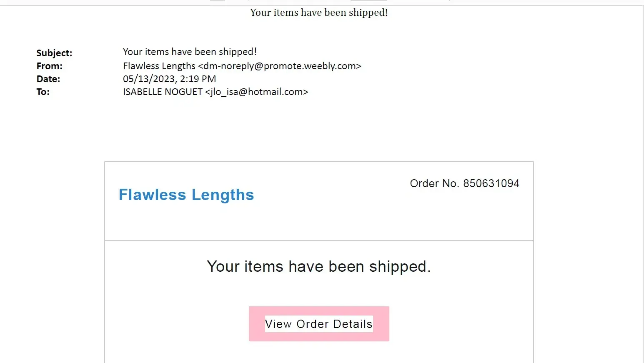Click the From: field label
Screen dimensions: 644x363
pyautogui.click(x=49, y=66)
